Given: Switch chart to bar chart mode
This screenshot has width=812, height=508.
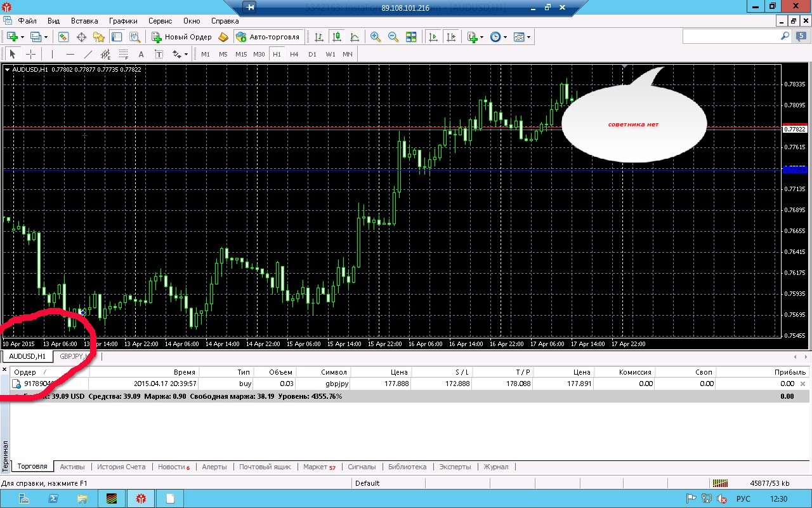Looking at the screenshot, I should tap(319, 37).
